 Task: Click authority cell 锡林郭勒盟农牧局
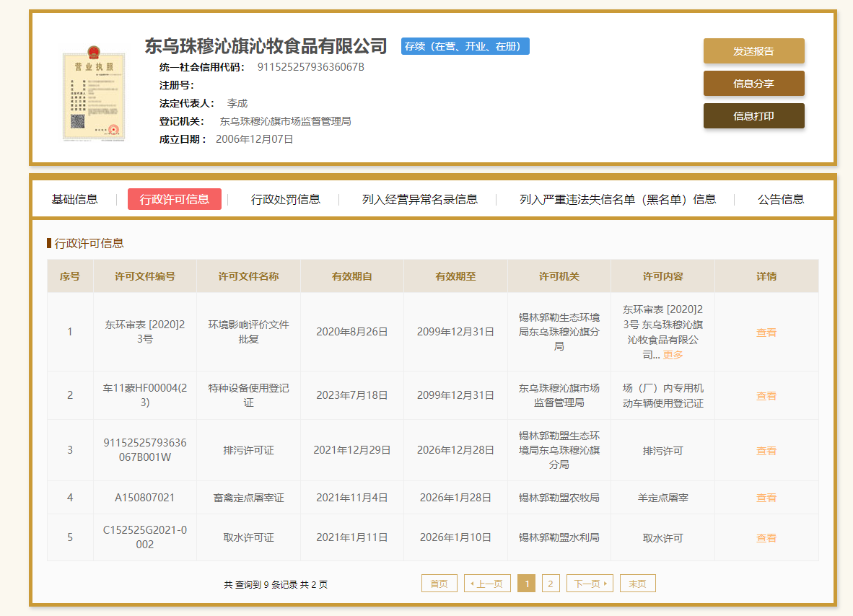click(x=559, y=498)
